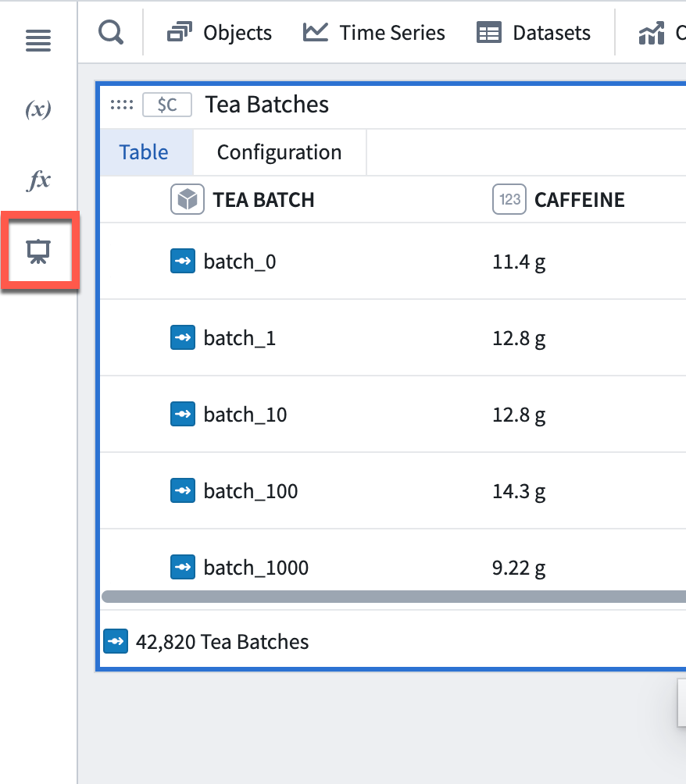Click the object icon next to batch_100
The image size is (686, 784).
click(183, 490)
